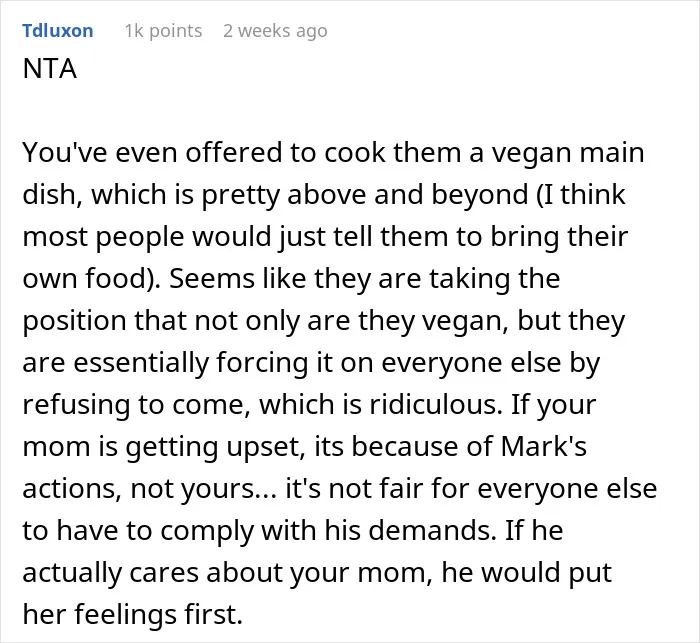This screenshot has height=643, width=700.
Task: Click the word 'actions' in the comment
Action: point(72,489)
